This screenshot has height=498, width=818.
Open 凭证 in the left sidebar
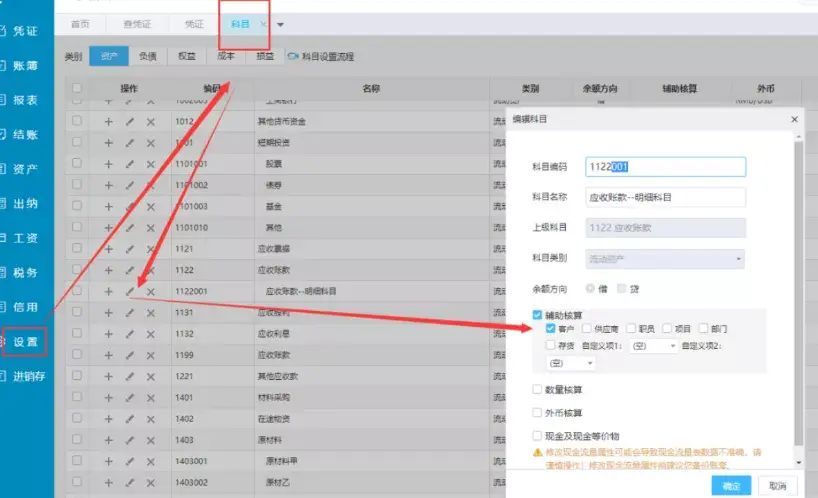(25, 31)
